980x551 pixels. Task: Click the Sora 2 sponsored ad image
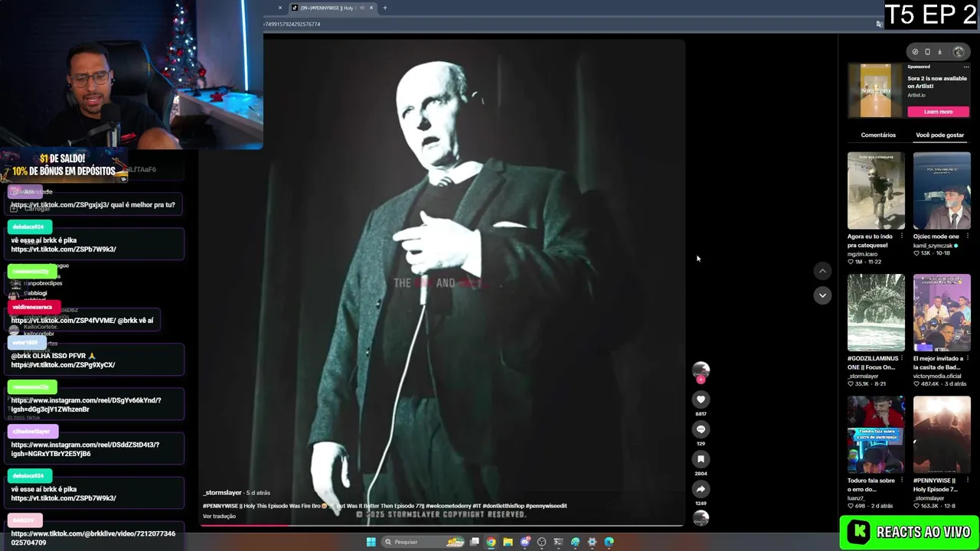[876, 90]
